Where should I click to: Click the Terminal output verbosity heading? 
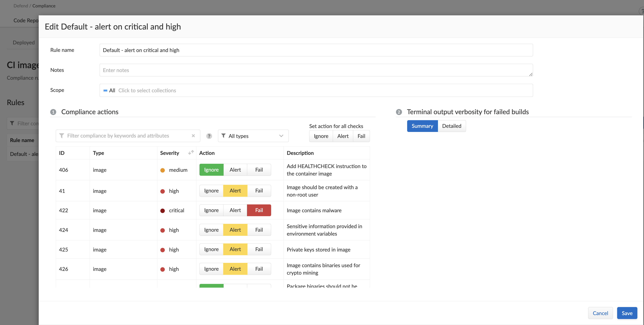pos(468,112)
